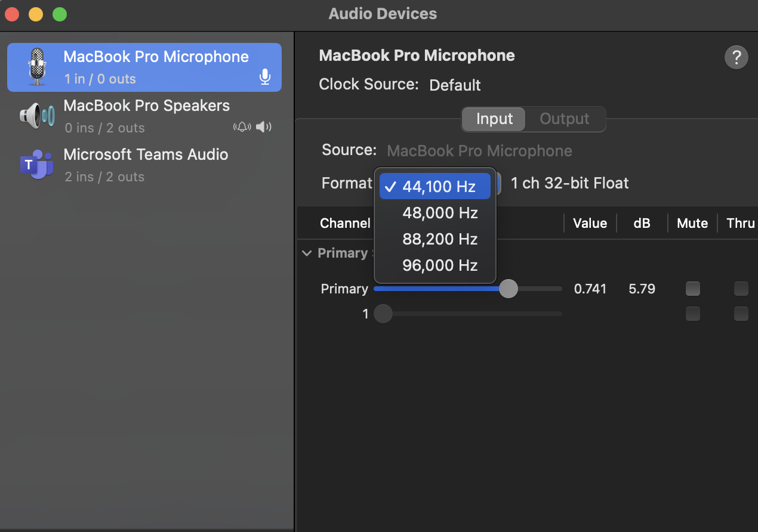This screenshot has width=758, height=532.
Task: Click the alert sound output badge icon
Action: (242, 127)
